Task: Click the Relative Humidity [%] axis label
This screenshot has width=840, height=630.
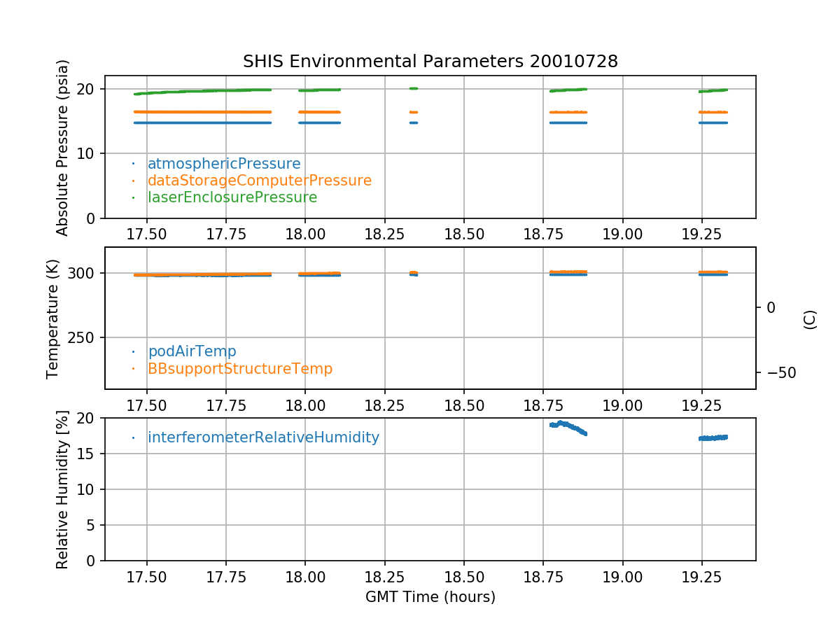Action: tap(63, 489)
